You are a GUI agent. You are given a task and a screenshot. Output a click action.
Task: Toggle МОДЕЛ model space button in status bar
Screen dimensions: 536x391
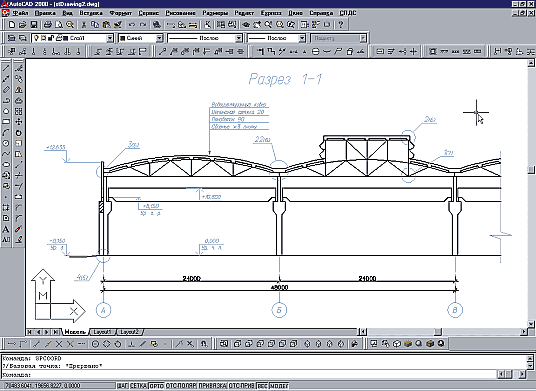coord(279,386)
